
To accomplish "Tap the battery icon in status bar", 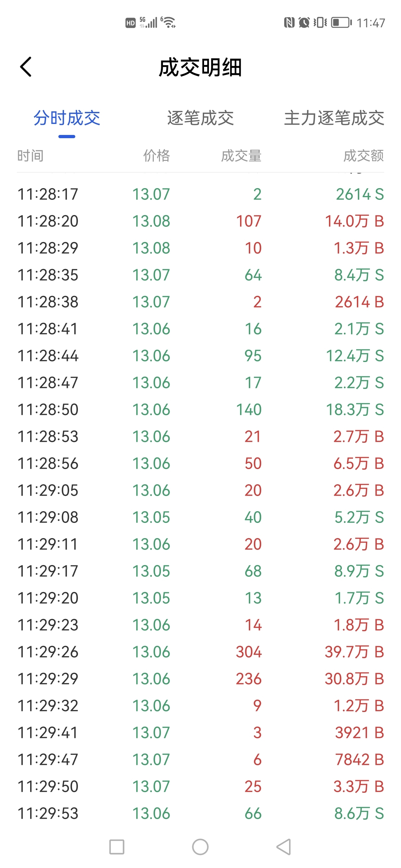I will pyautogui.click(x=341, y=23).
